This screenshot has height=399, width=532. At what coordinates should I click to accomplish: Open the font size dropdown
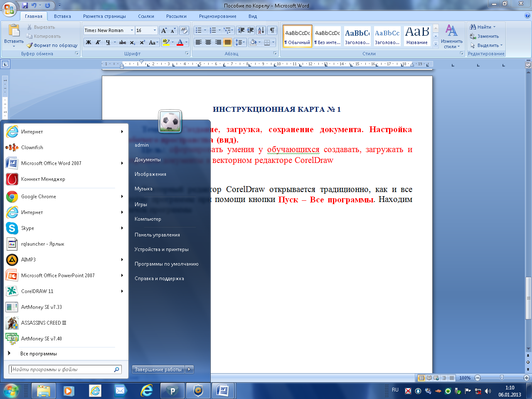pos(155,30)
